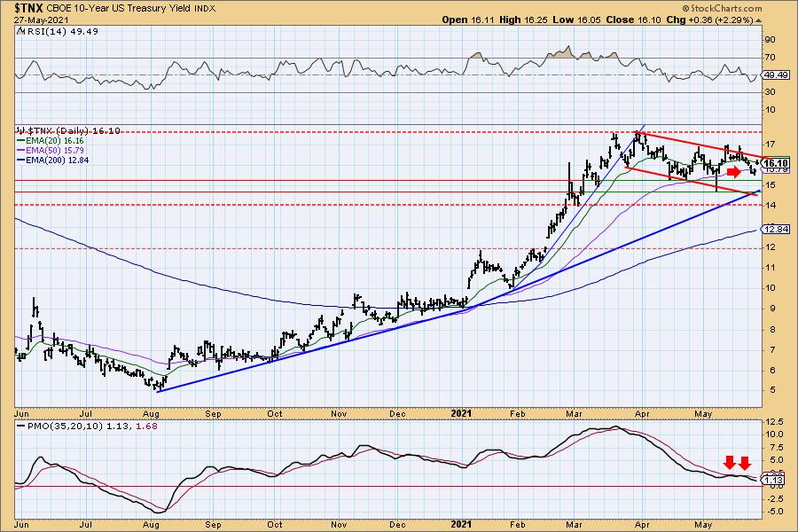The height and width of the screenshot is (532, 798).
Task: Click the 11 level on price axis
Action: 770,267
